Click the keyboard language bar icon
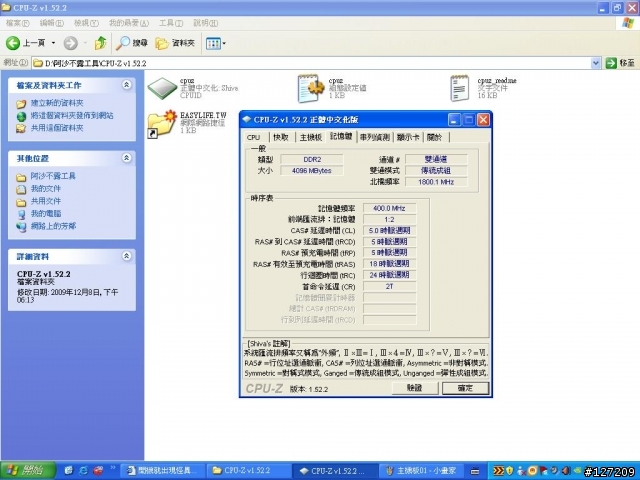This screenshot has height=480, width=640. [474, 471]
